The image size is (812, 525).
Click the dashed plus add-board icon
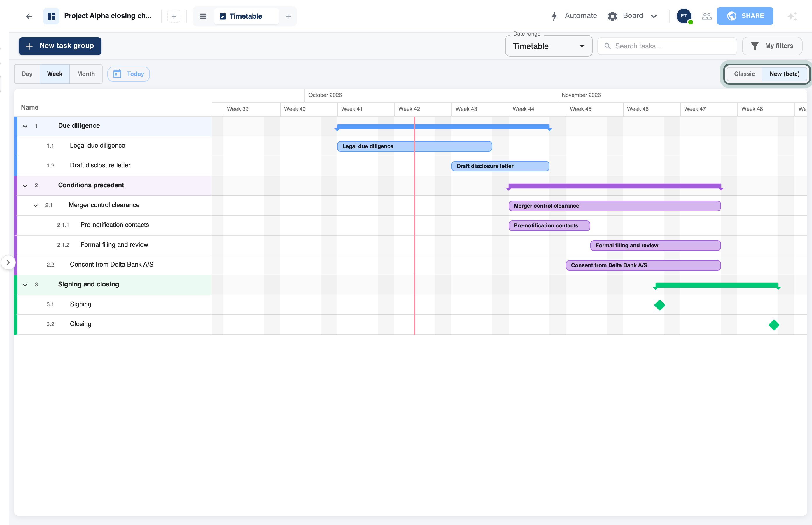click(x=174, y=16)
